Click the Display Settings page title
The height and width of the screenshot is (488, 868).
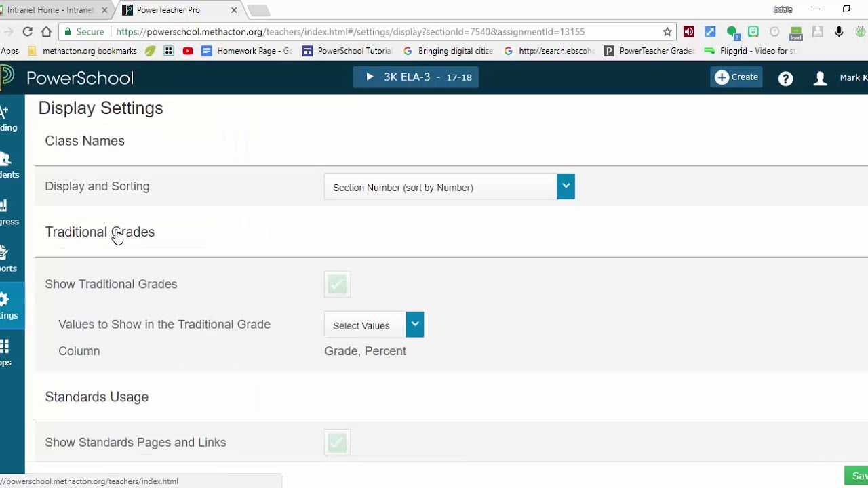[101, 108]
